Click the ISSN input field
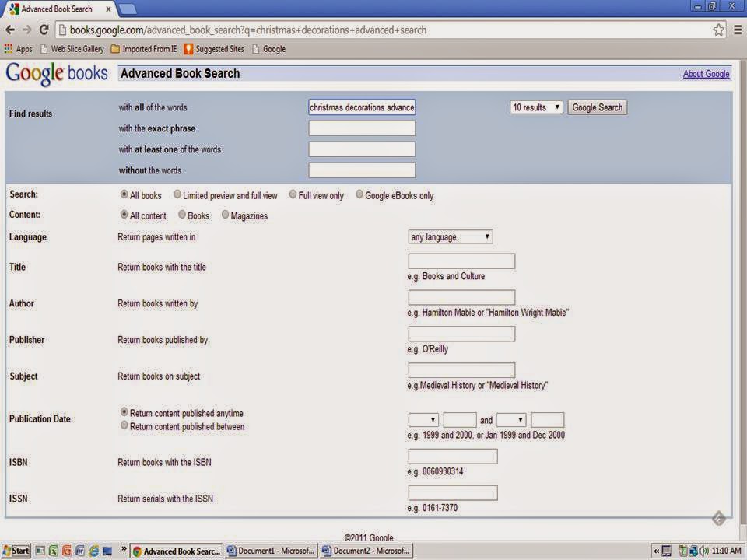 (x=453, y=493)
